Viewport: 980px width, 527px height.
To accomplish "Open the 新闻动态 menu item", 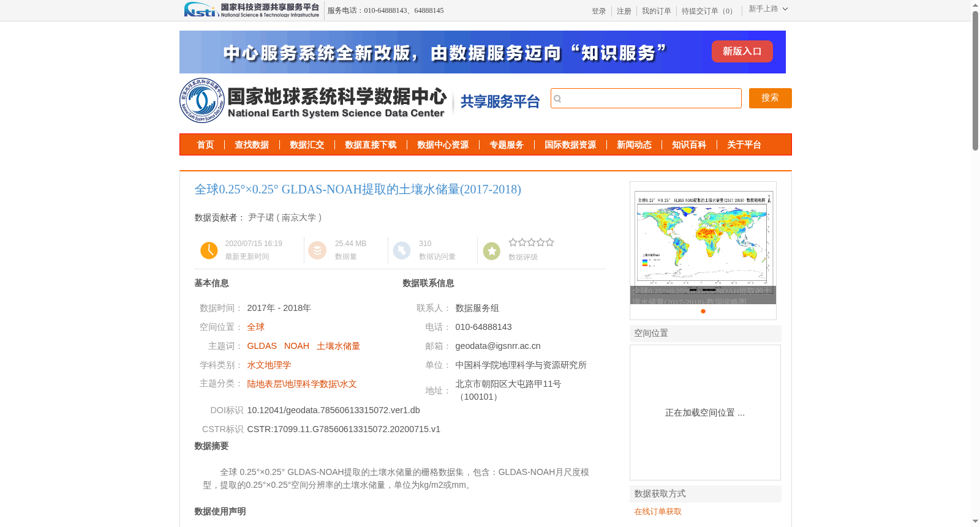I will (634, 145).
